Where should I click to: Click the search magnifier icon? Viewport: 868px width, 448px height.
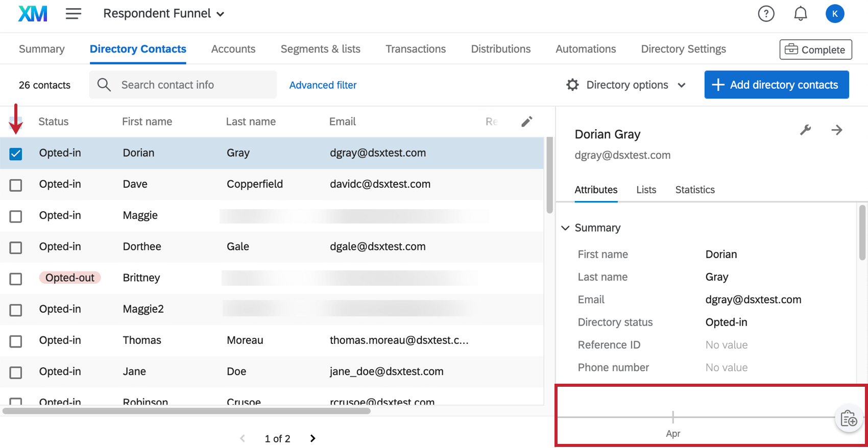tap(104, 85)
